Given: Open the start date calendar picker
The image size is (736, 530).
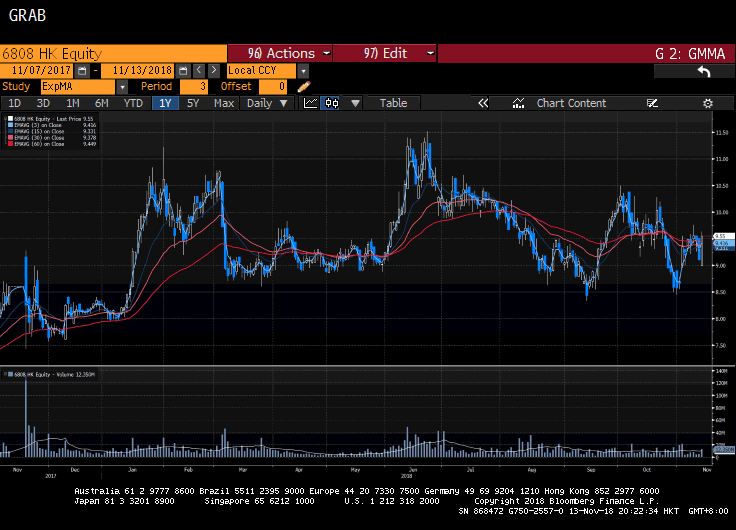Looking at the screenshot, I should (82, 71).
